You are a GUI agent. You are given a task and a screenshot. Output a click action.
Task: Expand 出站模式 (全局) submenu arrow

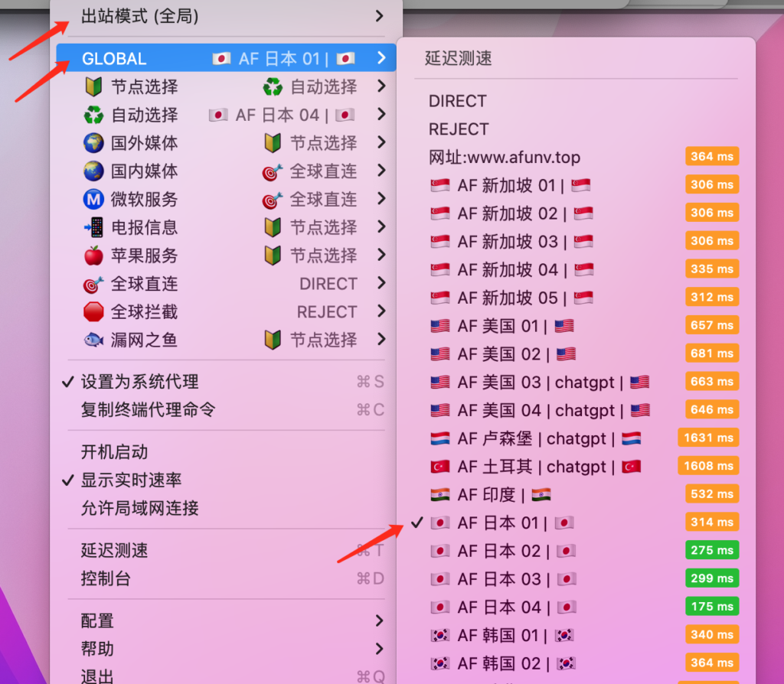(380, 16)
